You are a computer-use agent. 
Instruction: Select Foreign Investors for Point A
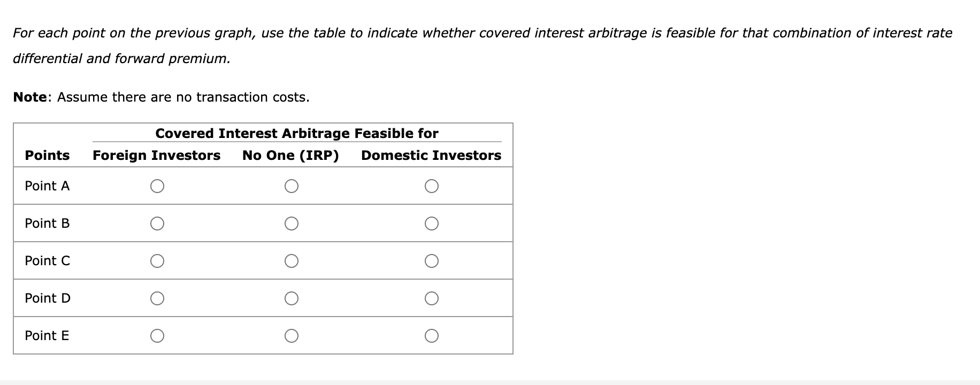[157, 186]
